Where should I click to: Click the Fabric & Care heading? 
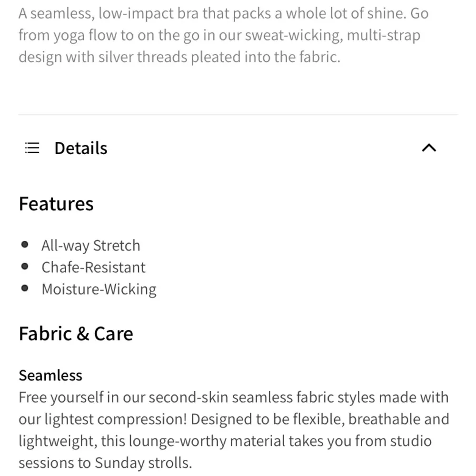coord(75,333)
